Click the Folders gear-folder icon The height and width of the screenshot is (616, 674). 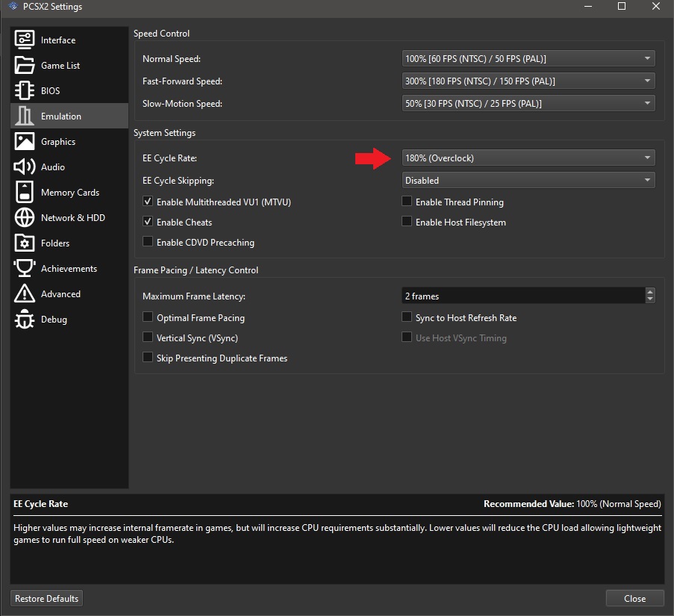[x=25, y=243]
